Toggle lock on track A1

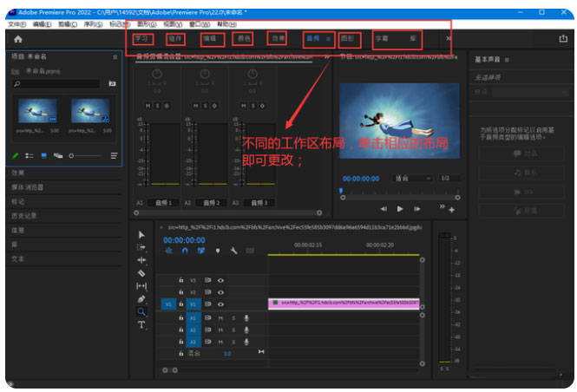[x=181, y=317]
